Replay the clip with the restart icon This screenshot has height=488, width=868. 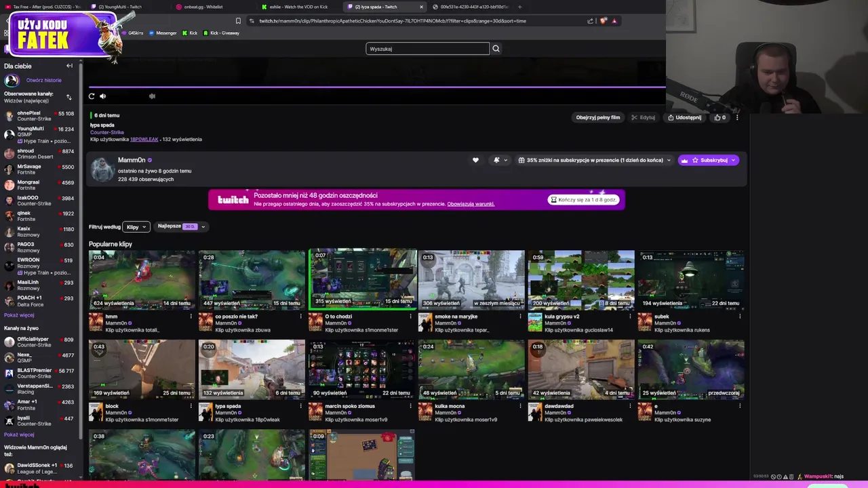pyautogui.click(x=92, y=96)
